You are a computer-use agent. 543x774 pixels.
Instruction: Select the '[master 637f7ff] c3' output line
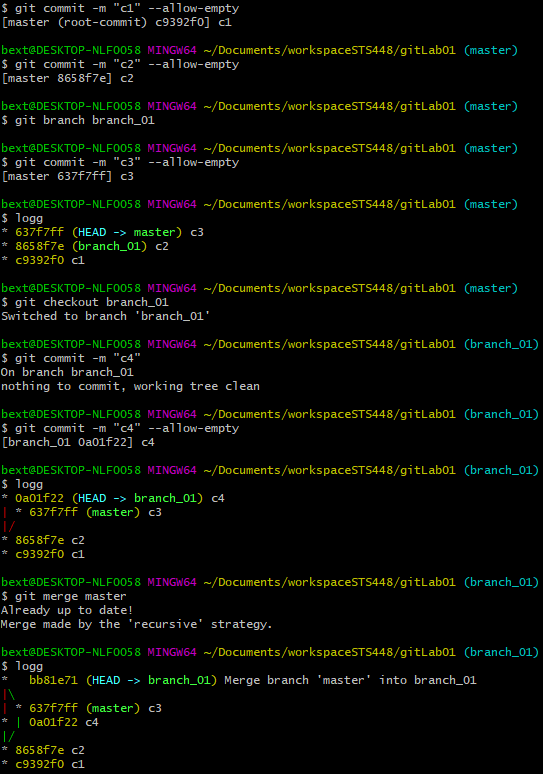(68, 176)
